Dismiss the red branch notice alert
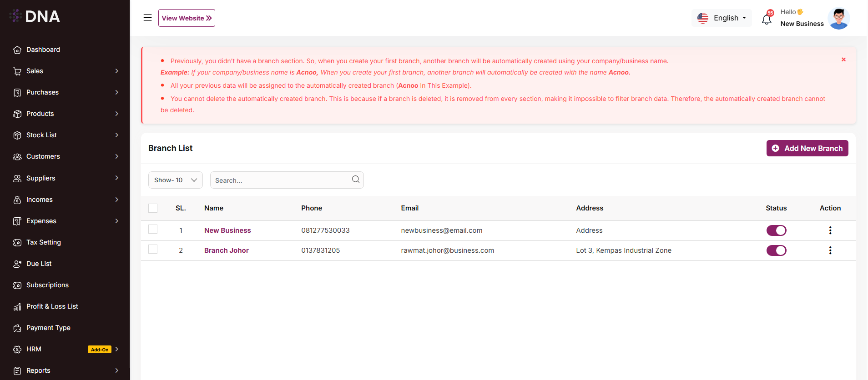 point(843,60)
